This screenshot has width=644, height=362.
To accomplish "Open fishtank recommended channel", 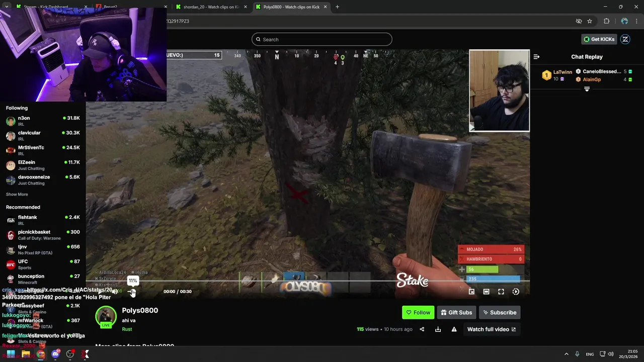I will (43, 220).
